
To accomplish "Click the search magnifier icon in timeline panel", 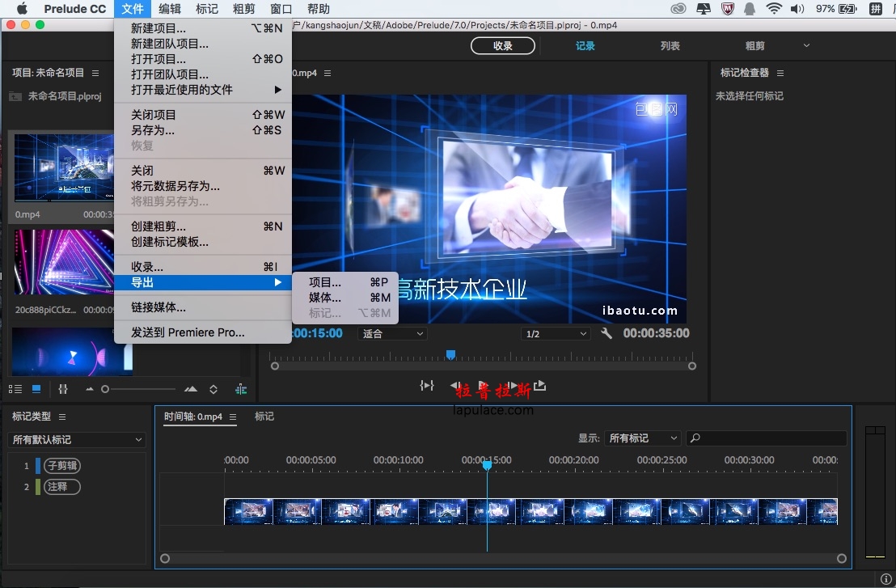I will [x=695, y=438].
